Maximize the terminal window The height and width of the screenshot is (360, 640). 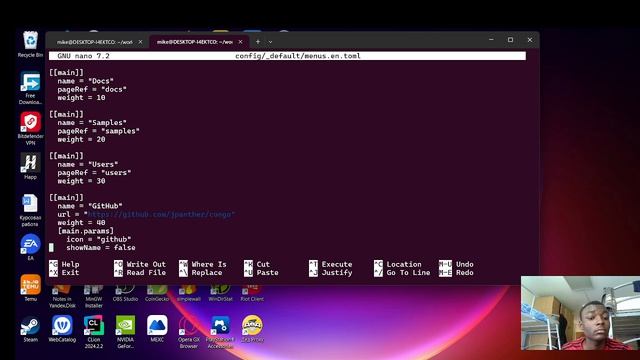pos(510,40)
